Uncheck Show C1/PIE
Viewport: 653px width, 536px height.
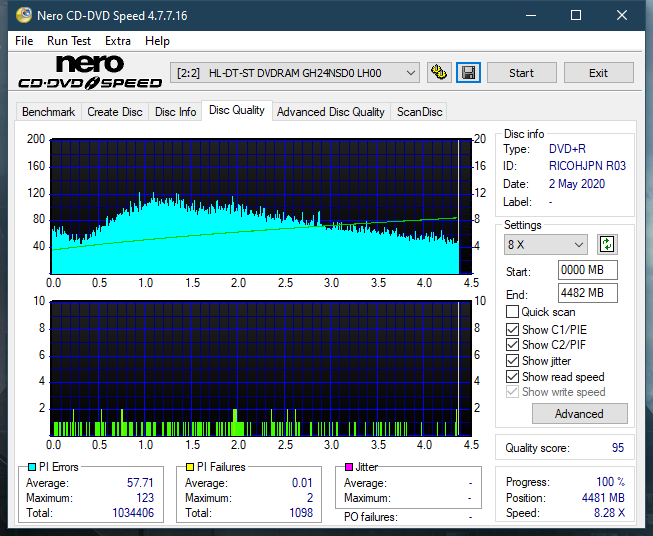(x=512, y=329)
